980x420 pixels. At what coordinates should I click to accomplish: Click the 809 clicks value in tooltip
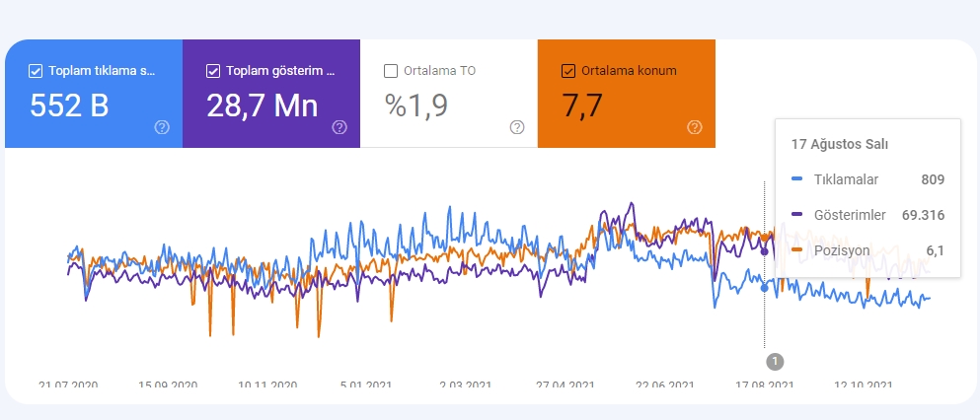tap(933, 179)
